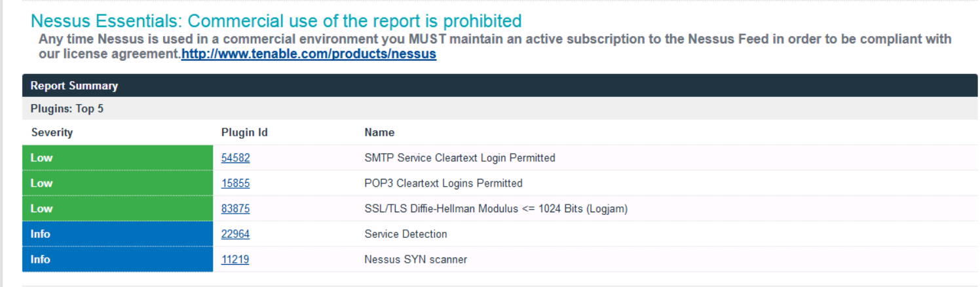Screen dimensions: 980x287
Task: Click the Name column header
Action: 379,132
